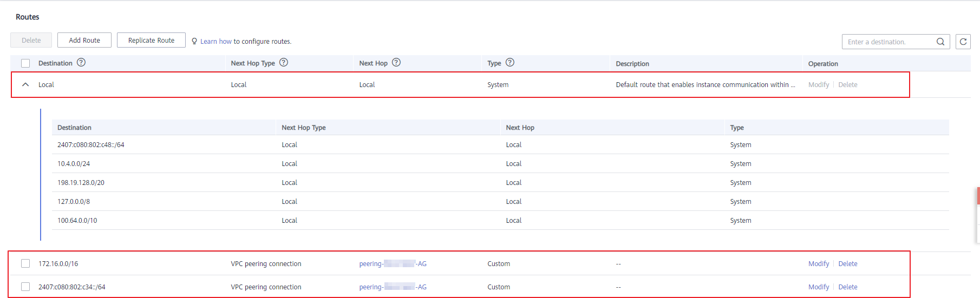Open peering connection link for 172.16.0.0/16

click(x=393, y=263)
